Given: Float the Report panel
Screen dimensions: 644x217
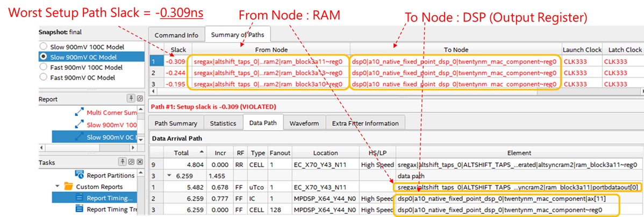Looking at the screenshot, I should [139, 99].
